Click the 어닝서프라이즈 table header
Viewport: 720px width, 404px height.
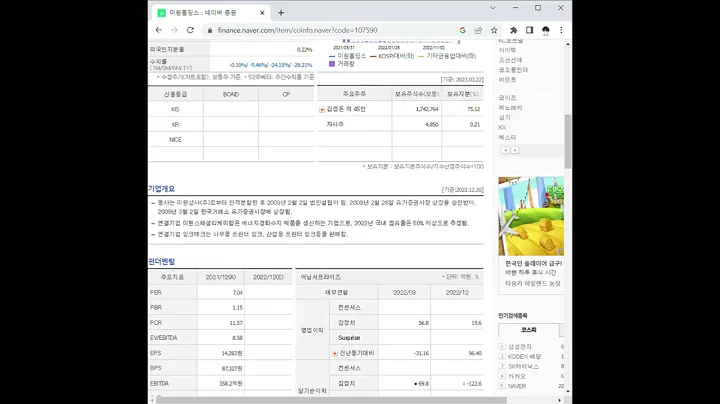click(x=321, y=277)
